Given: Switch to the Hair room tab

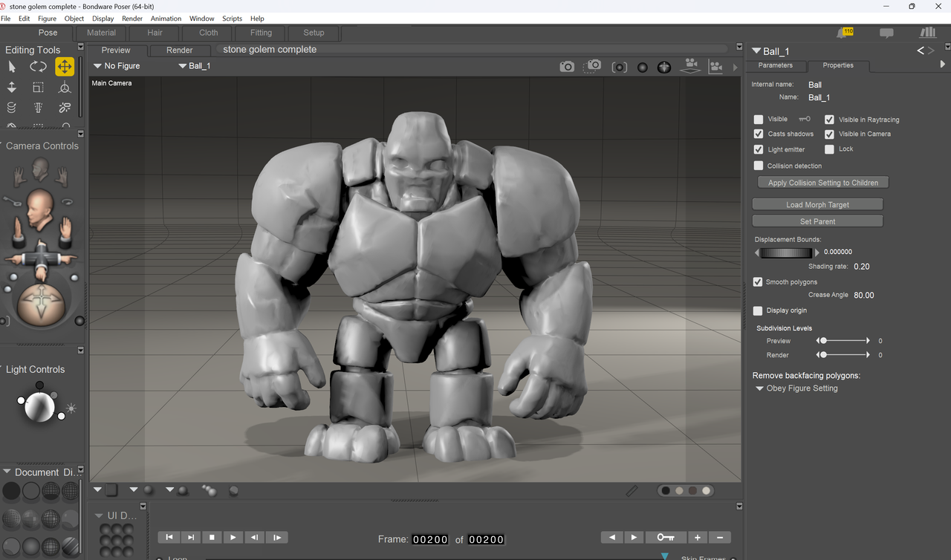Looking at the screenshot, I should pos(155,33).
